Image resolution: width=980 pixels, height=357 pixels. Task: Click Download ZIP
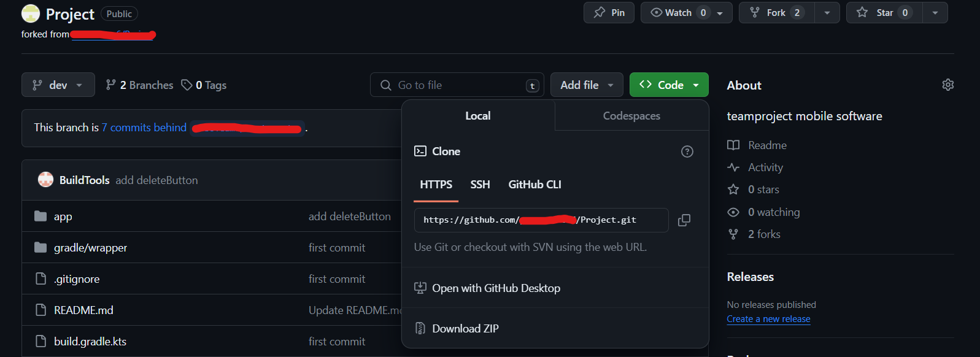465,329
